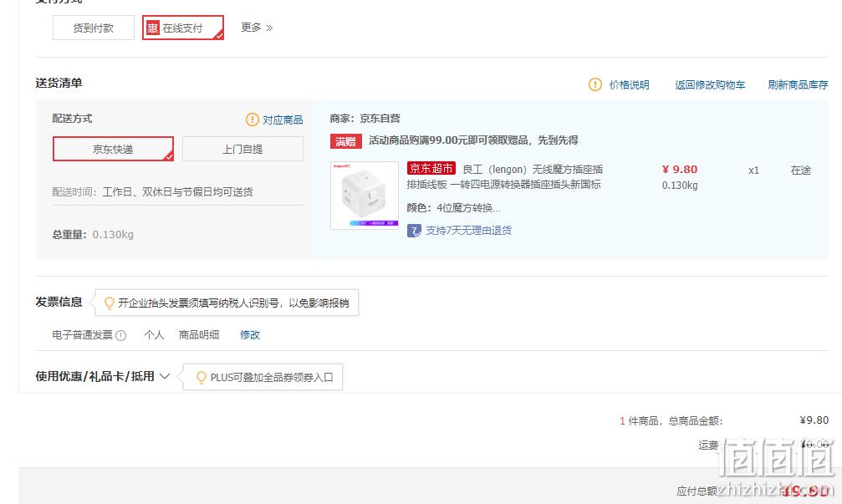Click the orange info icon beside 价格说明
This screenshot has width=842, height=504.
pyautogui.click(x=595, y=84)
